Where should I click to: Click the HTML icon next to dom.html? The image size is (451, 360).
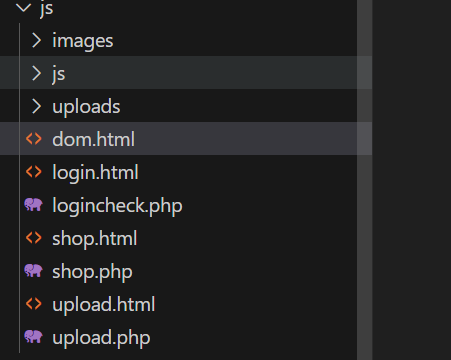[34, 139]
